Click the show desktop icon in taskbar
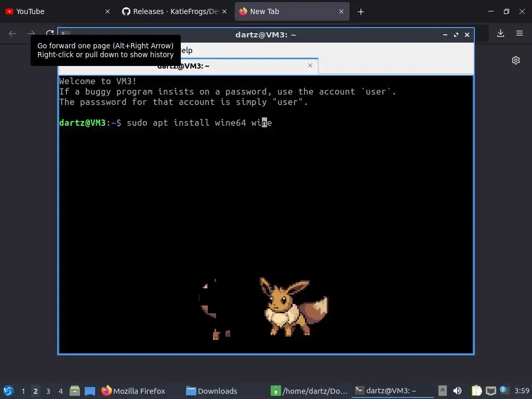The image size is (532, 399). click(x=90, y=391)
